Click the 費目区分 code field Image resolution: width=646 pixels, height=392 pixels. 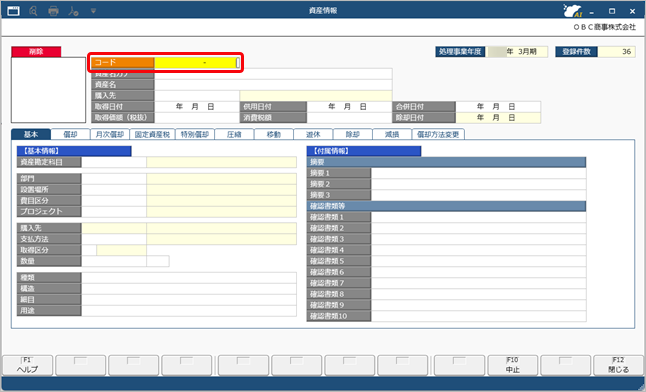[114, 201]
